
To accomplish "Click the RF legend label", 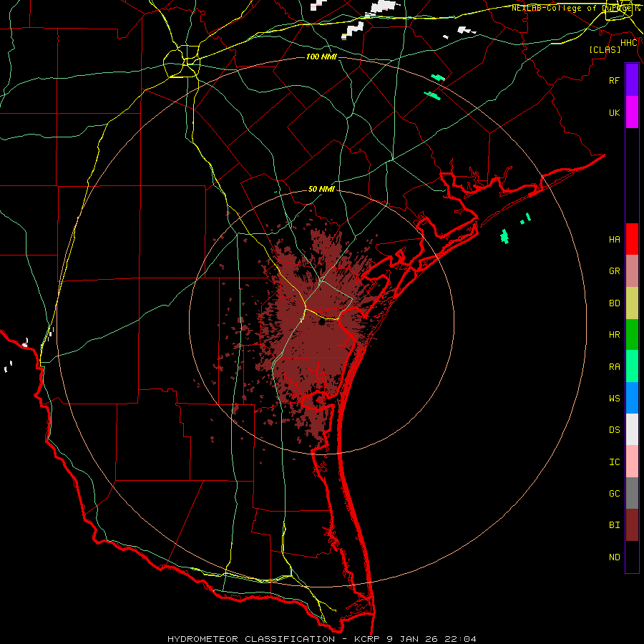I will pyautogui.click(x=614, y=80).
